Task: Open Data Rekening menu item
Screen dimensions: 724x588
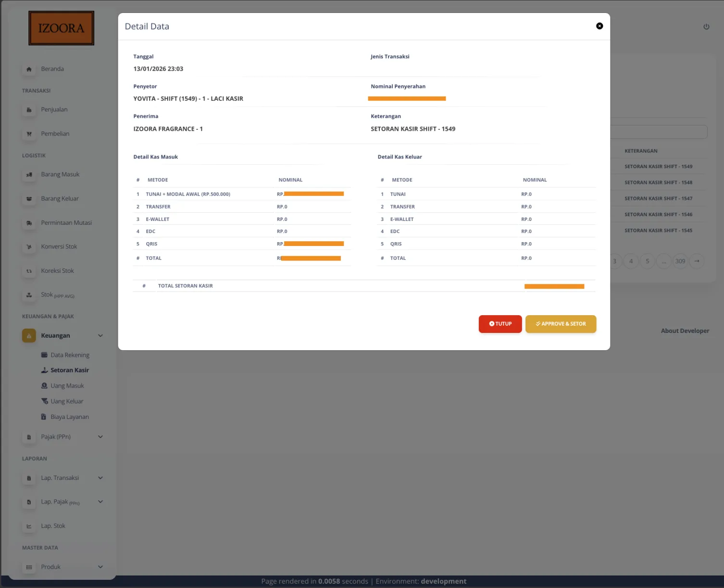Action: [70, 355]
